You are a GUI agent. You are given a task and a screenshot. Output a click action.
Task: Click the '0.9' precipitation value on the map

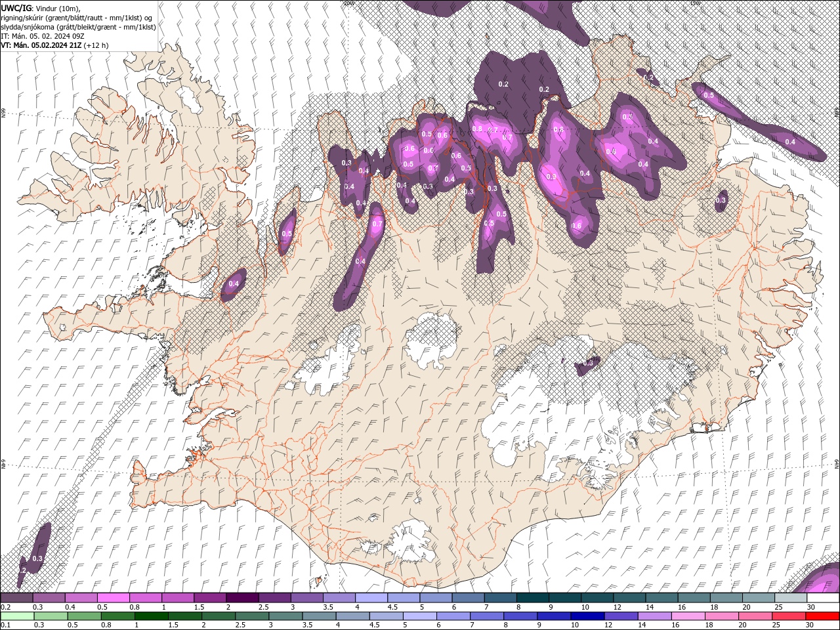click(x=551, y=177)
